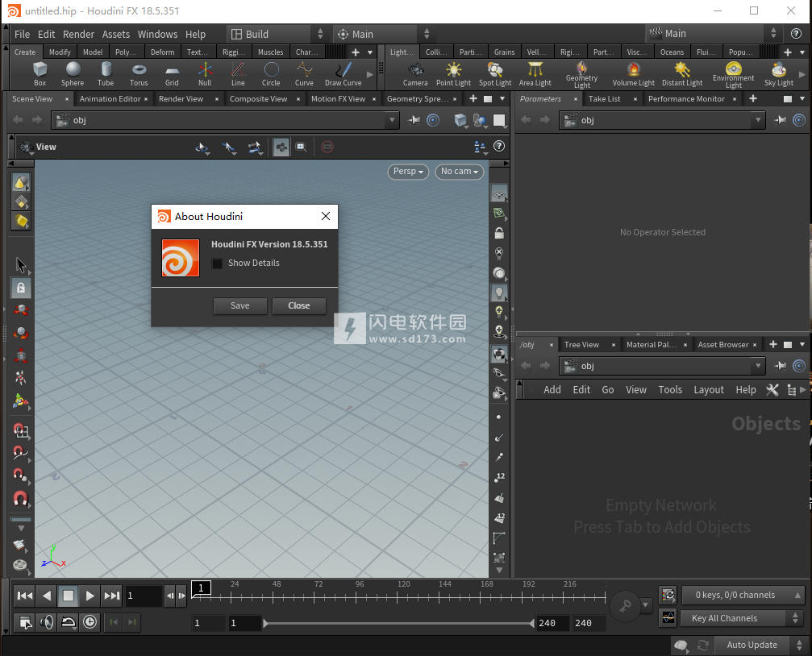Click the end frame 240 range field
Screen dimensions: 812x656
pos(552,624)
